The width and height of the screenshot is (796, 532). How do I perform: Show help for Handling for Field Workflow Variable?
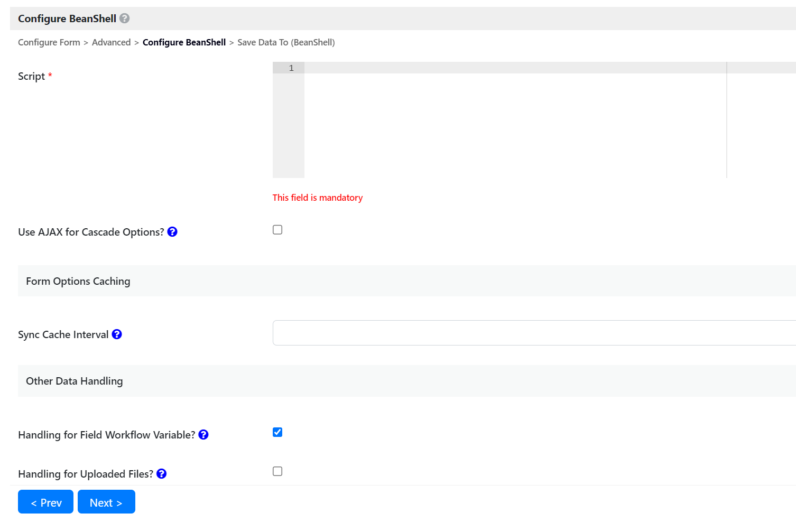tap(203, 435)
